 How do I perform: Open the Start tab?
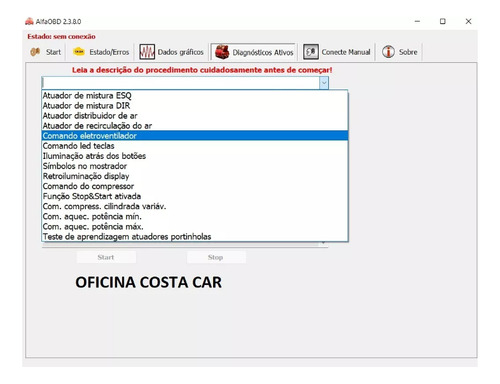pyautogui.click(x=46, y=52)
